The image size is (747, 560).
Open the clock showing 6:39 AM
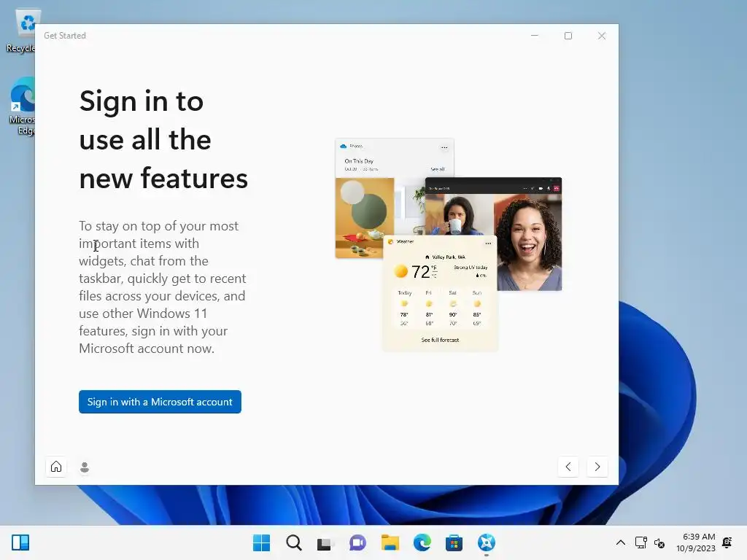pyautogui.click(x=696, y=542)
